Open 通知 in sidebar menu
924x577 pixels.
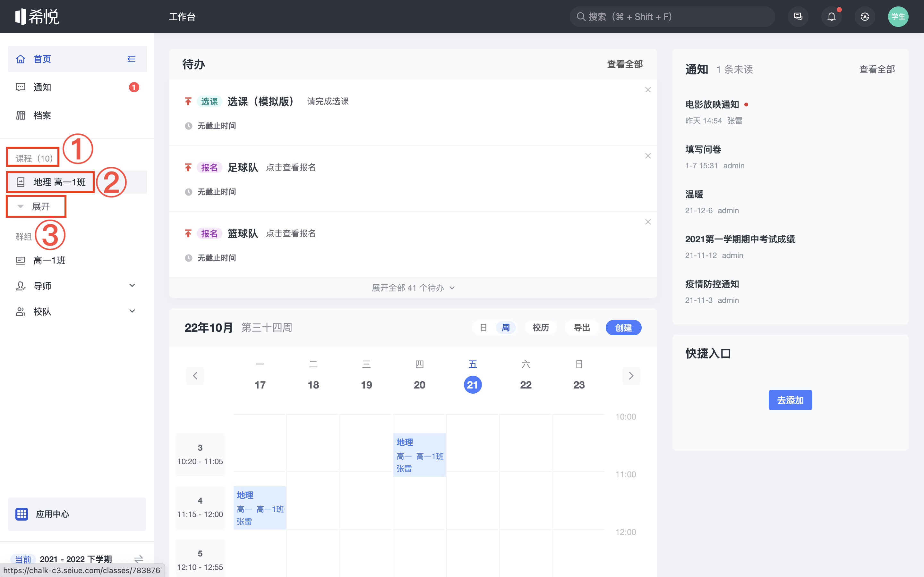[x=42, y=88]
